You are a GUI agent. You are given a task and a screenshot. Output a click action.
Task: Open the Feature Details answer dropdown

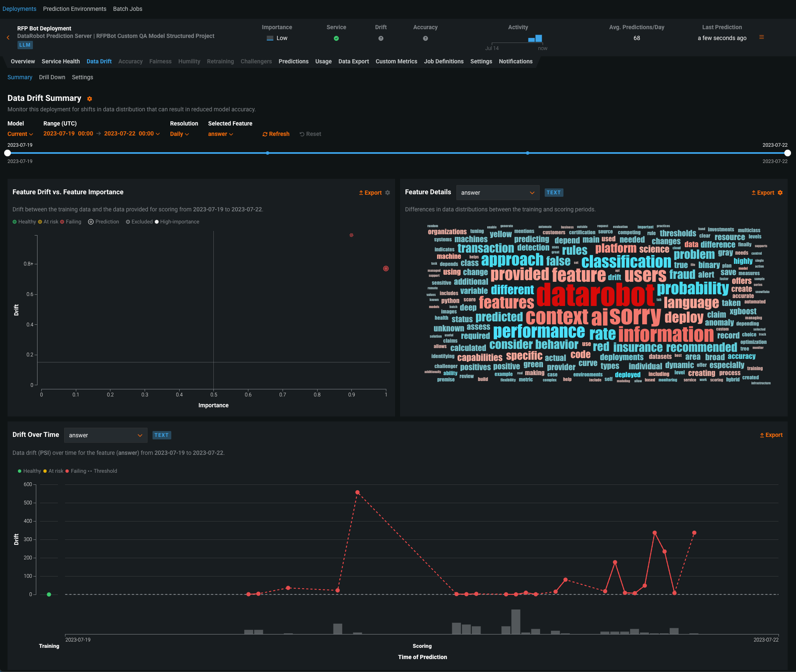coord(498,193)
